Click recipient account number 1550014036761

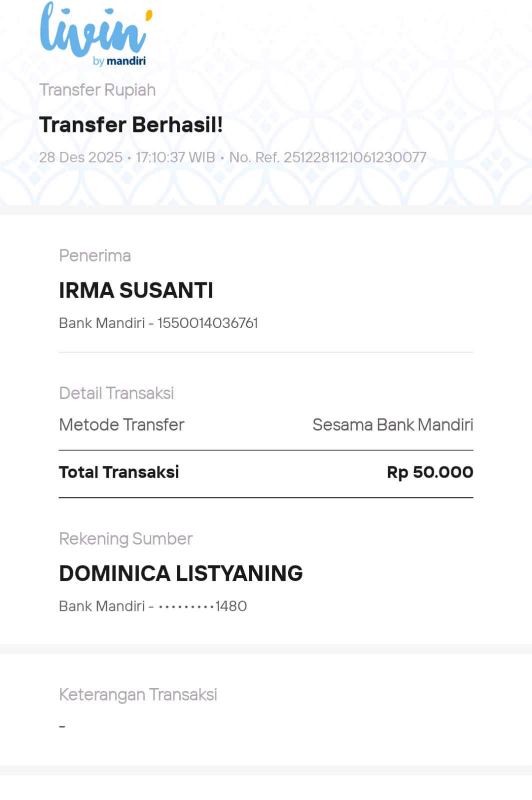coord(207,323)
